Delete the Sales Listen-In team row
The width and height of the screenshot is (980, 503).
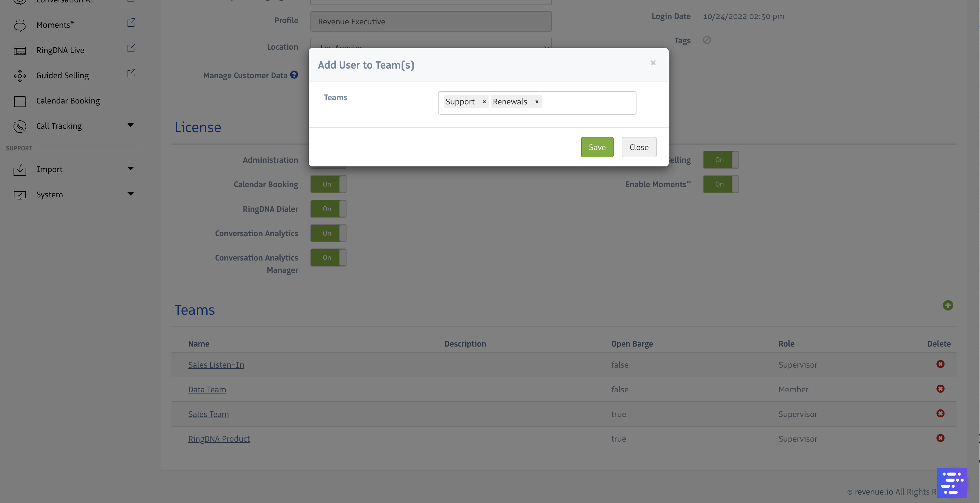click(940, 364)
